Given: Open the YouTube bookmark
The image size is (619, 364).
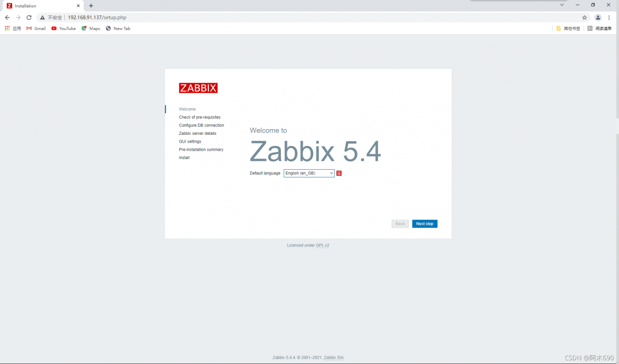Looking at the screenshot, I should point(64,29).
